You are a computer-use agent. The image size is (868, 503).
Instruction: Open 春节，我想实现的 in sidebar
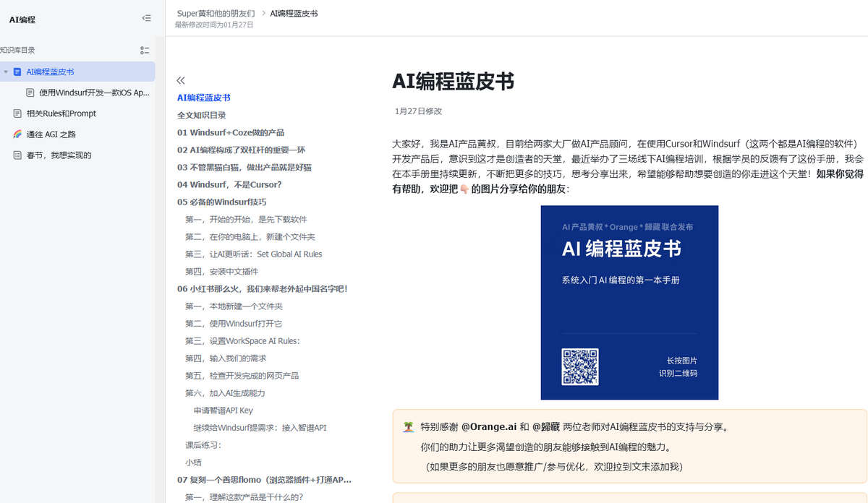(x=59, y=155)
